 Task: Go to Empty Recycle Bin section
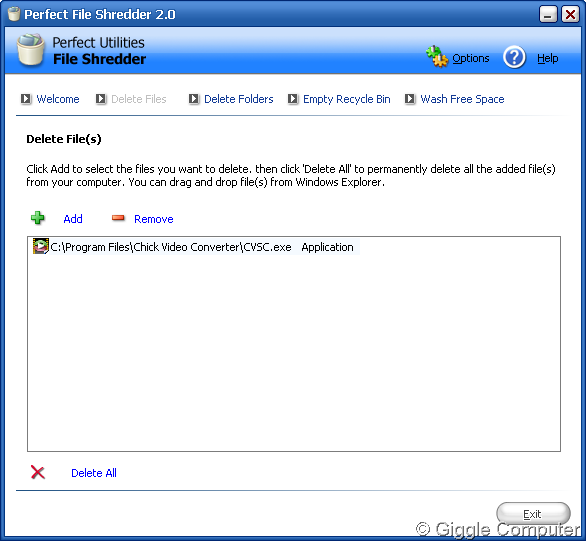tap(346, 99)
